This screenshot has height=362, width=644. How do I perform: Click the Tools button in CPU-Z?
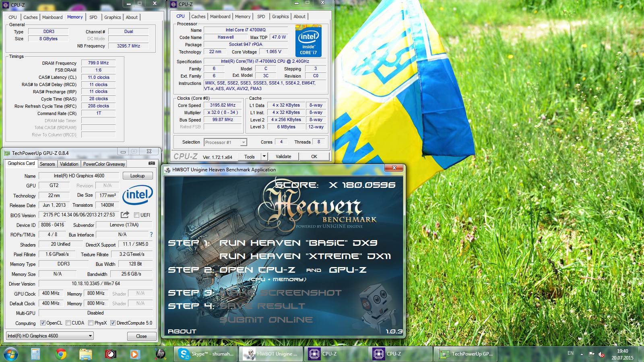tap(250, 156)
